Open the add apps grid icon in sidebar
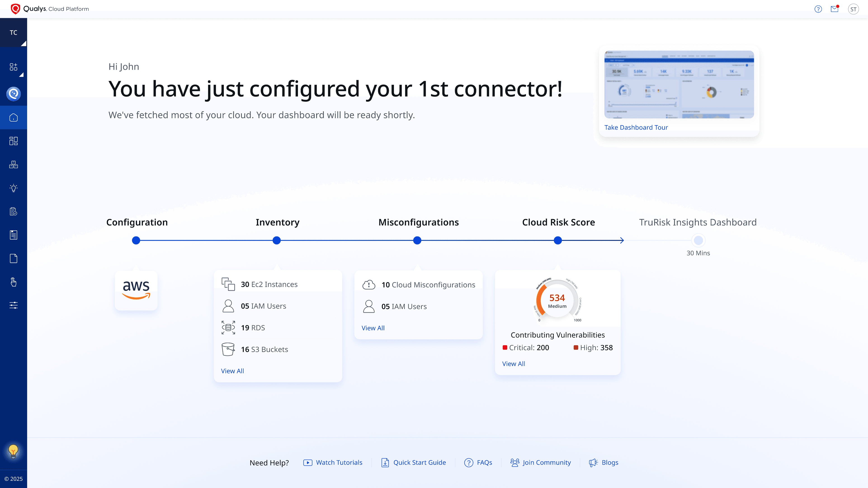 (x=14, y=67)
